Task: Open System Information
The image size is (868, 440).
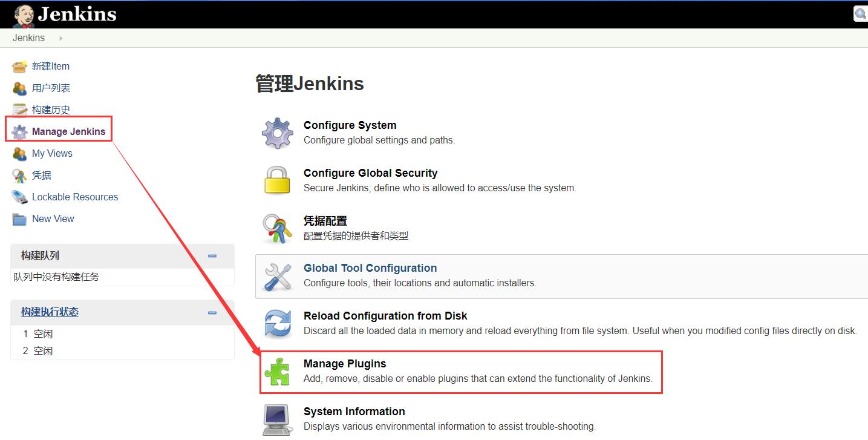Action: tap(354, 412)
